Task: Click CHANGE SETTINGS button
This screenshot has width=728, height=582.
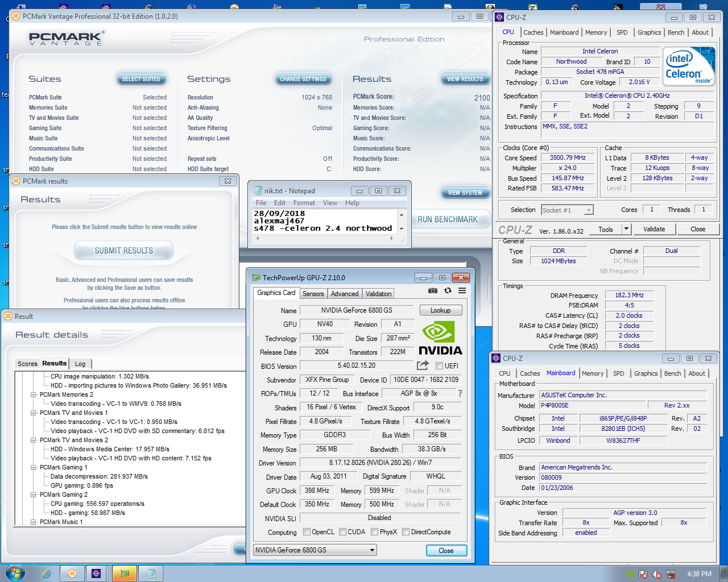Action: coord(303,79)
